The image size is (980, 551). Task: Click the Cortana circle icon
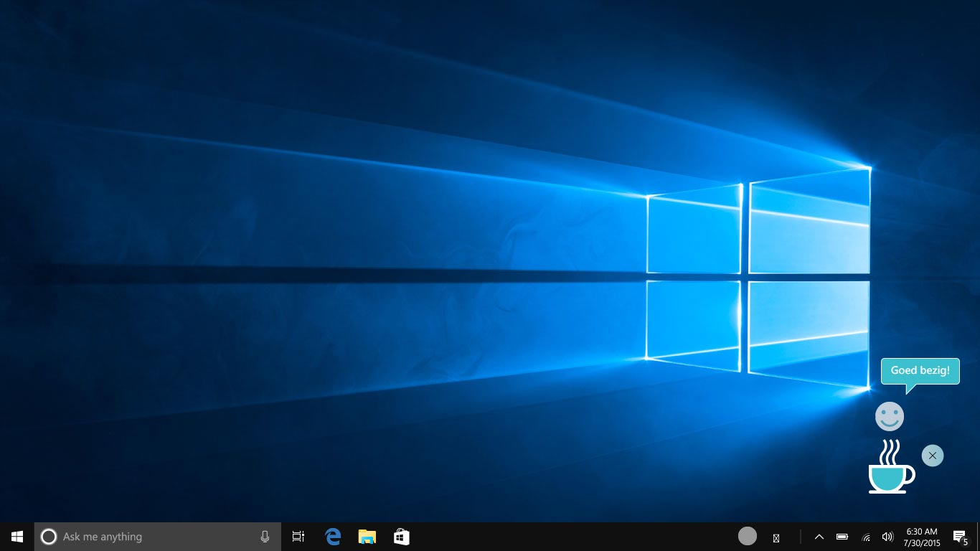pos(49,537)
